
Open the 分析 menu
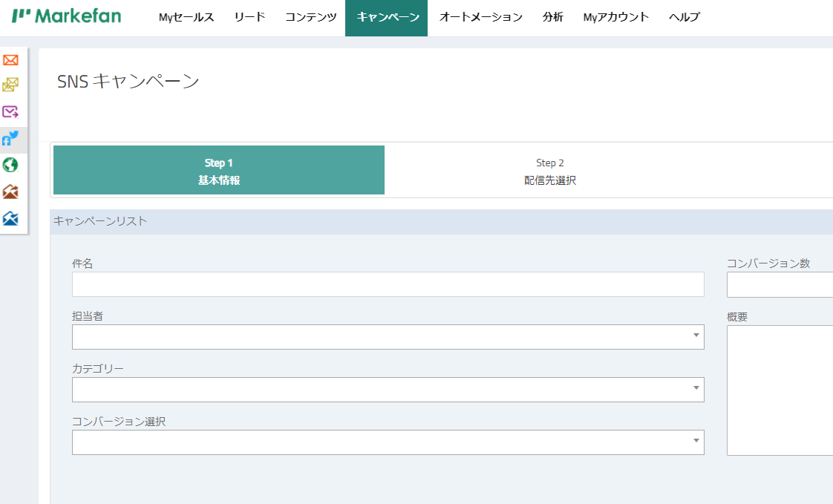click(x=553, y=17)
